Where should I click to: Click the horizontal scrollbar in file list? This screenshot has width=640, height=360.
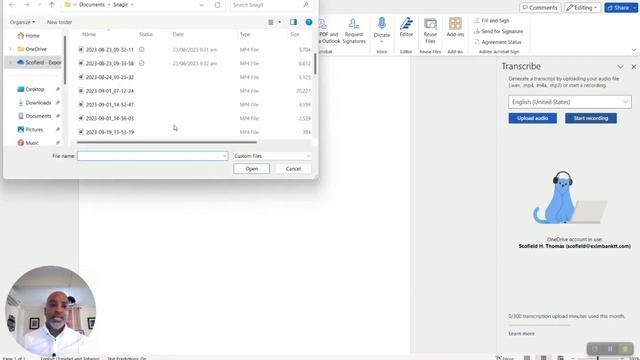coord(167,142)
